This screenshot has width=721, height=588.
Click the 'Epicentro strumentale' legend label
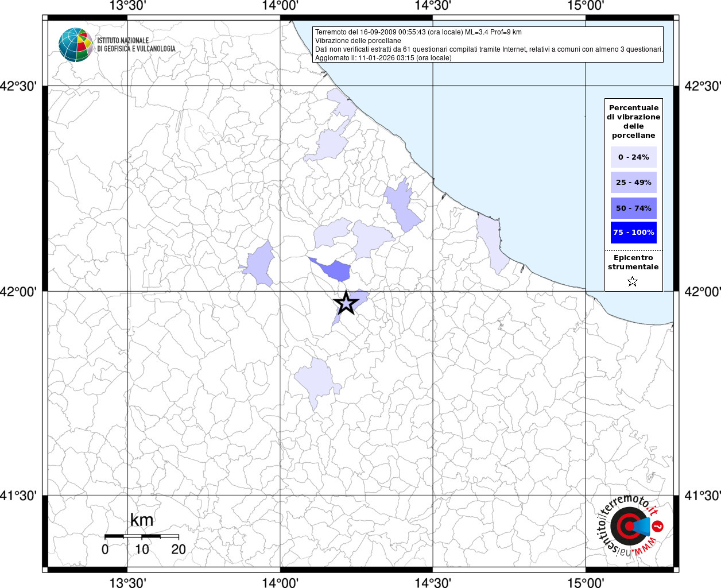click(633, 262)
